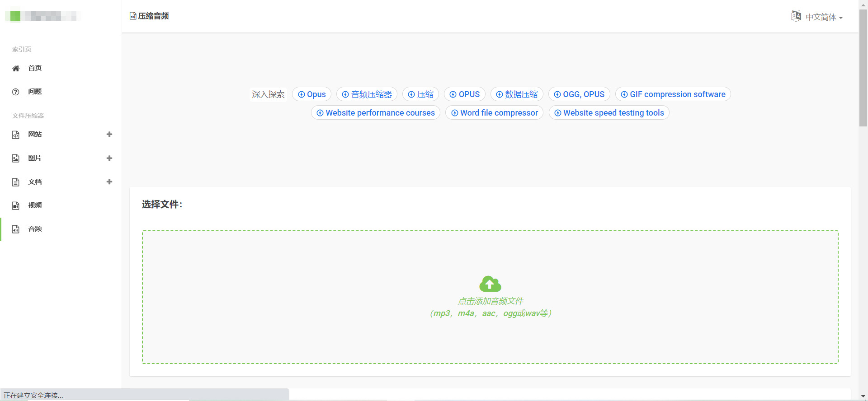Image resolution: width=868 pixels, height=401 pixels.
Task: Click the 正在建立安全连接 status text
Action: (33, 396)
